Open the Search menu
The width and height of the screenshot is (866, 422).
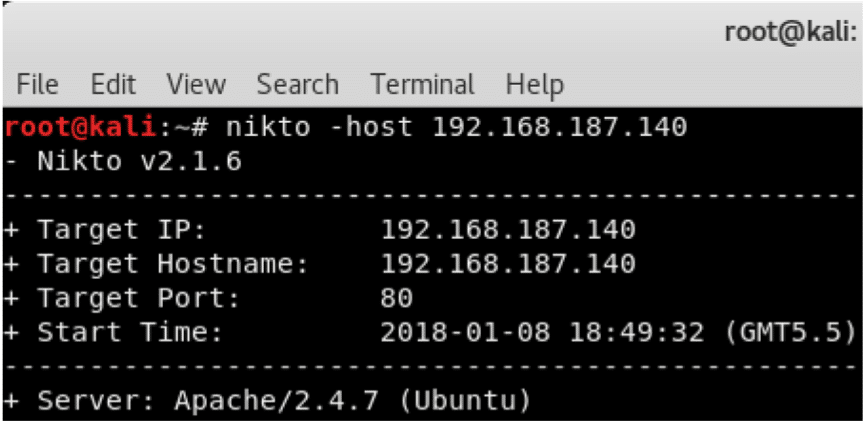tap(297, 84)
